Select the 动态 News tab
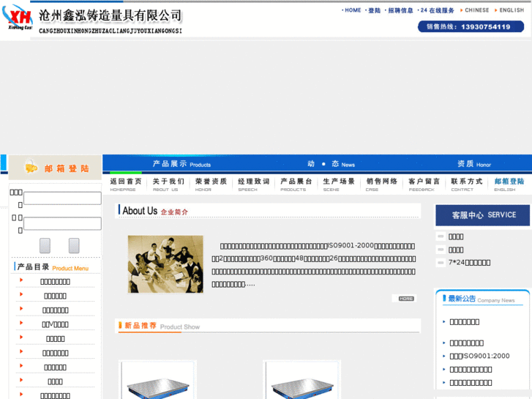 331,164
